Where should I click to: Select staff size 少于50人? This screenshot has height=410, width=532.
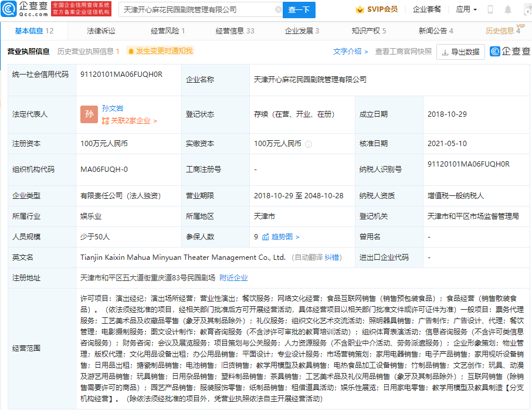click(x=95, y=237)
